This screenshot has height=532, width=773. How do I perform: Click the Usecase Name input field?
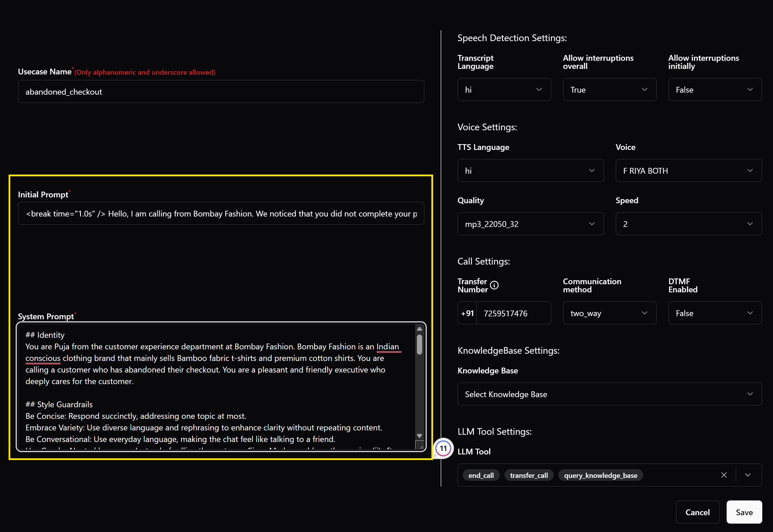pyautogui.click(x=221, y=92)
